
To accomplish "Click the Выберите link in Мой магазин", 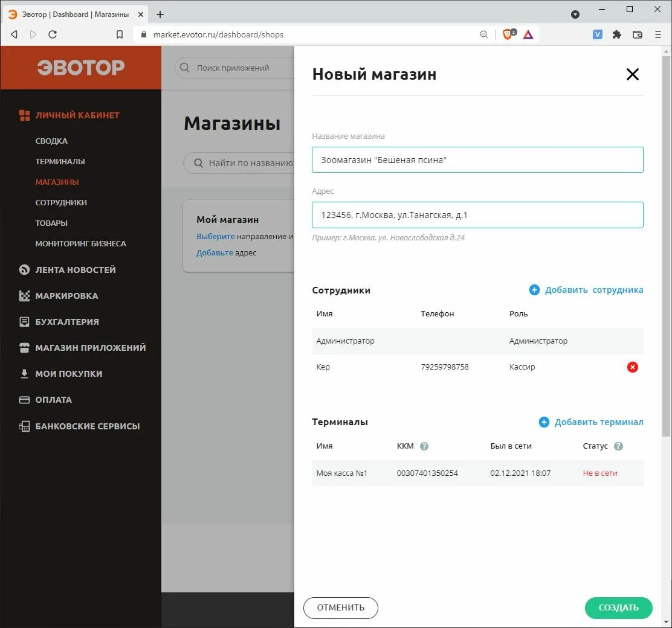I will 216,237.
